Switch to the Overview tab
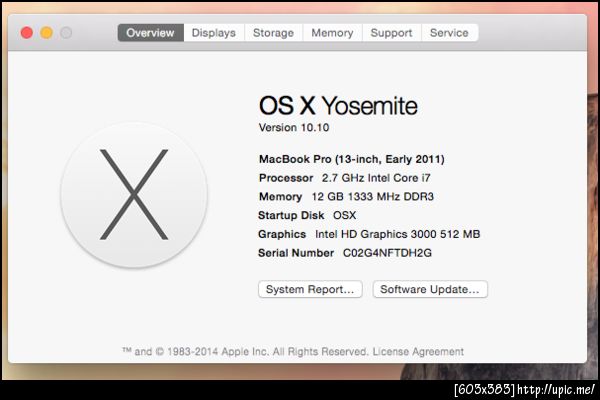The width and height of the screenshot is (600, 400). 150,33
